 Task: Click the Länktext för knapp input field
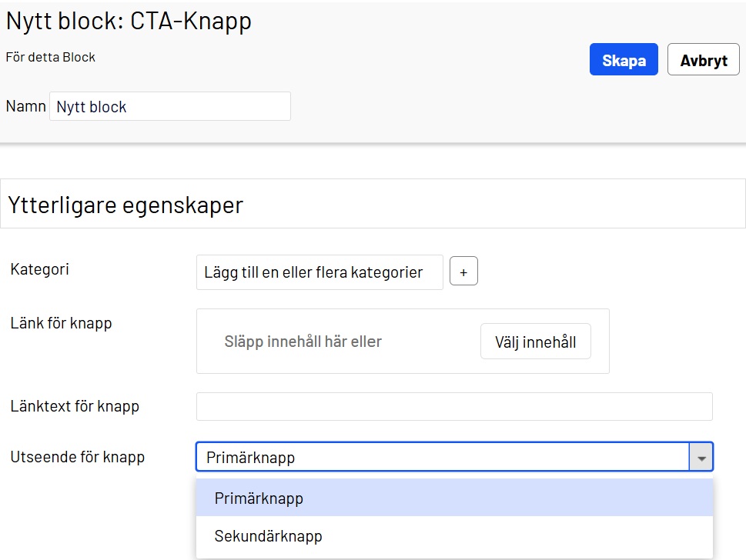point(454,406)
